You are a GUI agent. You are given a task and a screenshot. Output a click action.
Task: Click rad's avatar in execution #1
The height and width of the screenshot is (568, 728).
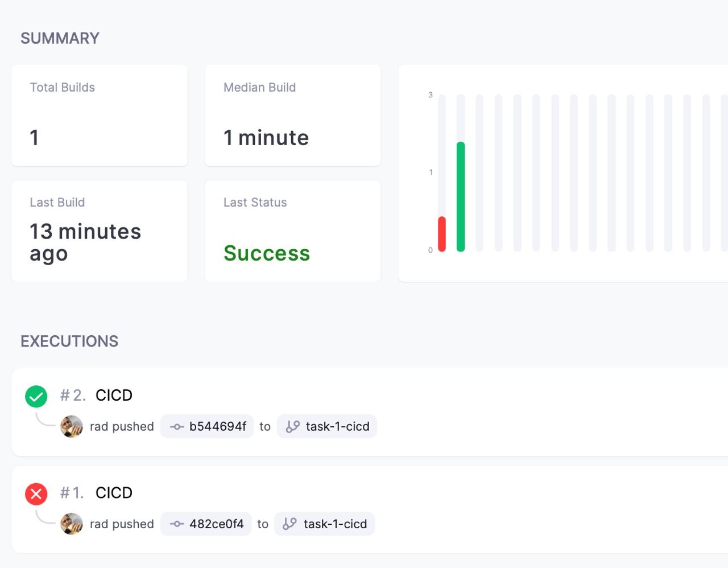coord(72,524)
